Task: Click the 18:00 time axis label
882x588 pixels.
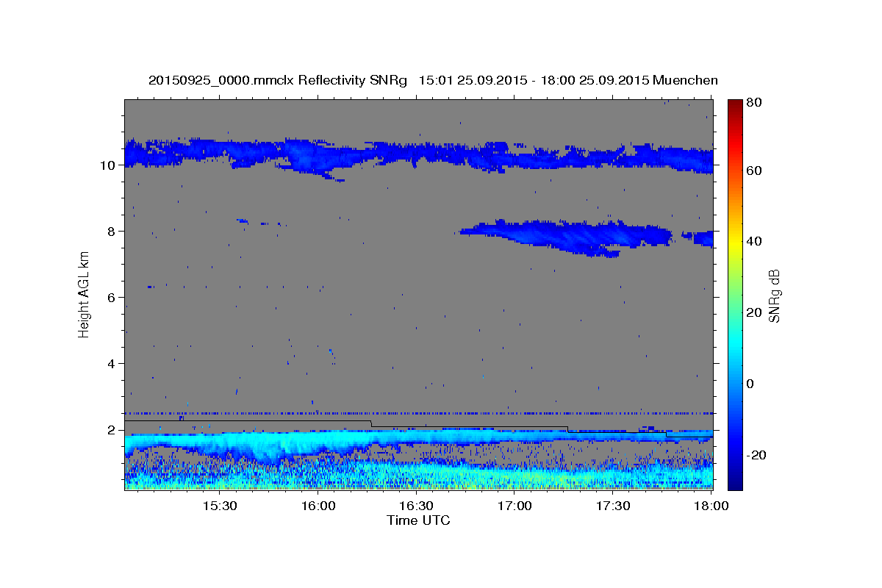Action: click(x=711, y=506)
